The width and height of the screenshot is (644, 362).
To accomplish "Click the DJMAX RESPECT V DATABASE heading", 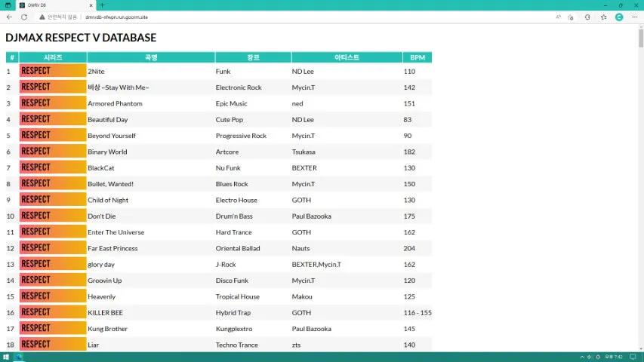I will point(81,38).
